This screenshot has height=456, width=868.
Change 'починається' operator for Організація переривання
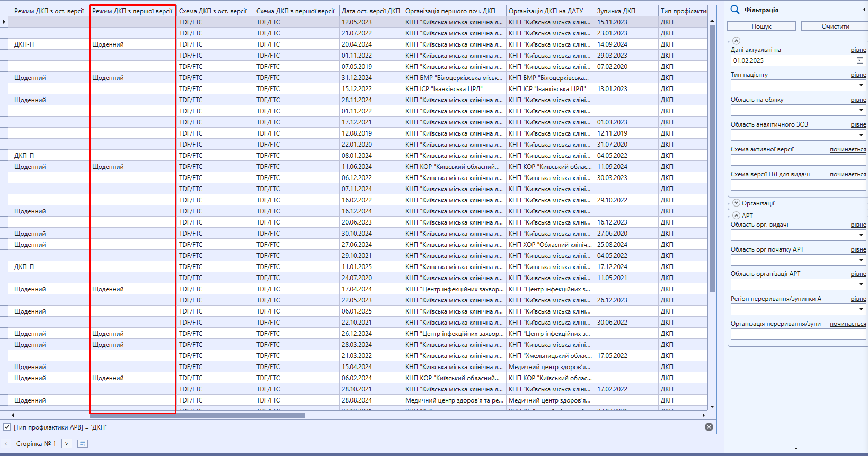(848, 324)
